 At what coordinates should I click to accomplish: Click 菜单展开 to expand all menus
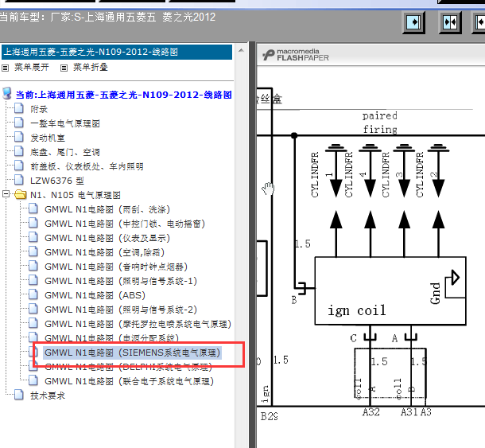32,67
